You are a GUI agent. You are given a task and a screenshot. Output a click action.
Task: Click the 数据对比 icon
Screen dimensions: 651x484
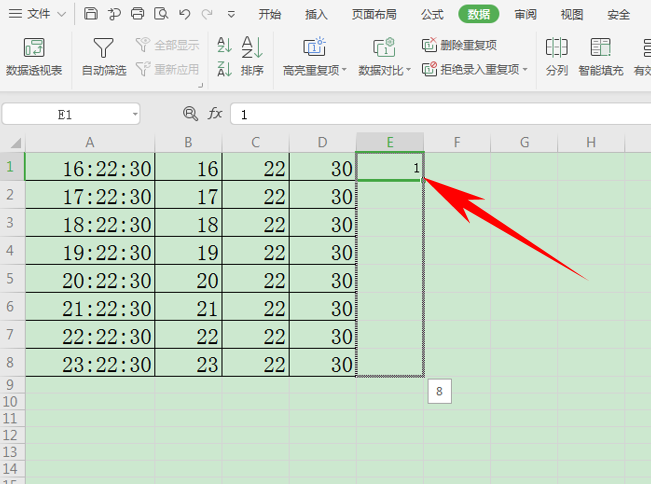pos(384,46)
